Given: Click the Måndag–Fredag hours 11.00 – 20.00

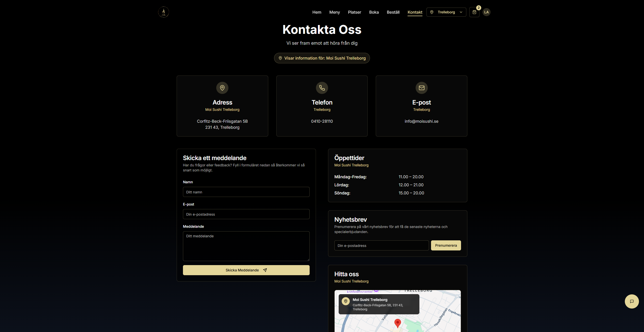Looking at the screenshot, I should pyautogui.click(x=411, y=177).
